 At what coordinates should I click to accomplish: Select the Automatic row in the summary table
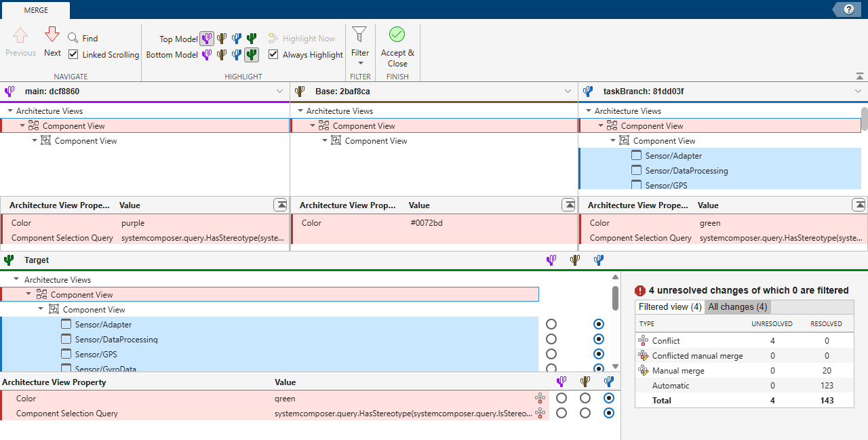(745, 386)
